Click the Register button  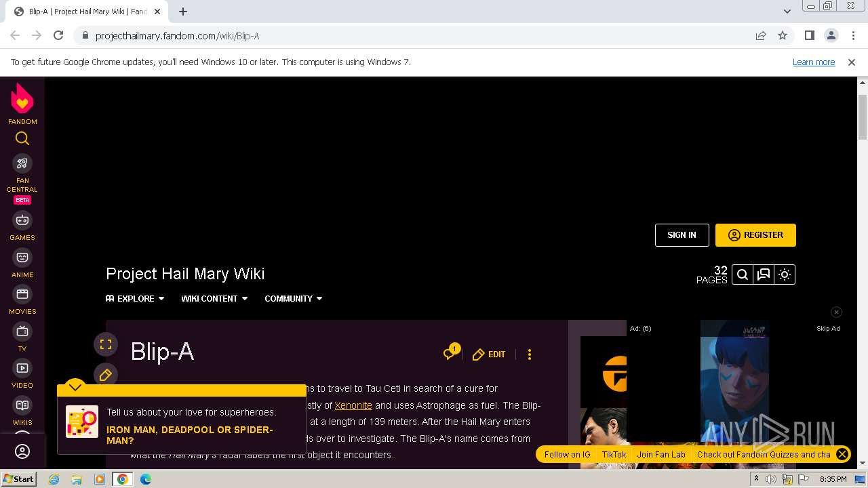(x=755, y=235)
